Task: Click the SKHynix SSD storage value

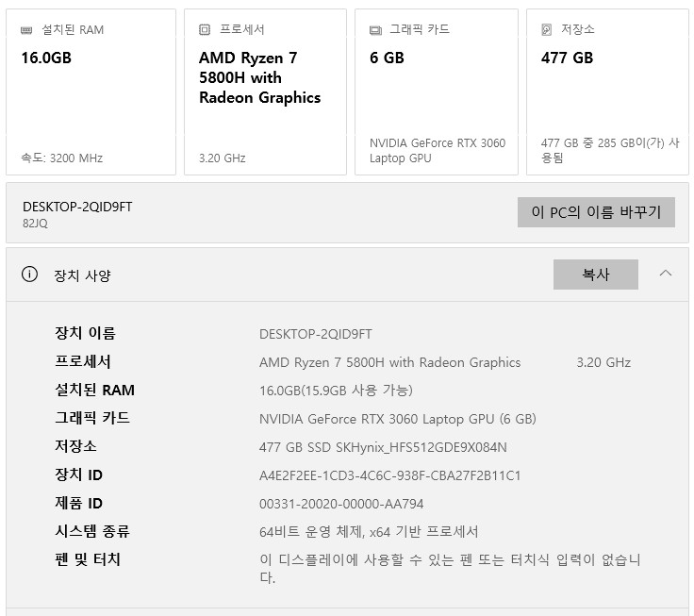Action: coord(383,447)
